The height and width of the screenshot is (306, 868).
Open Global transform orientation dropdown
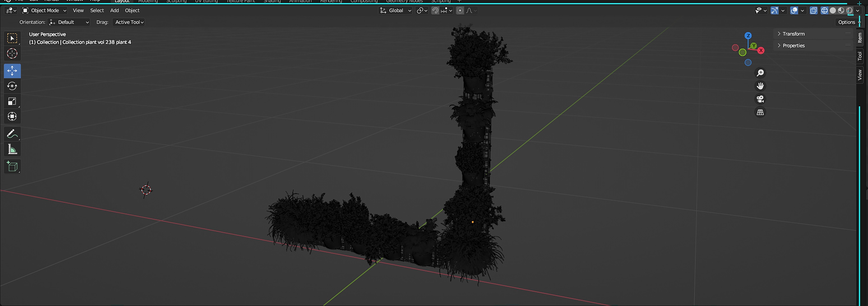395,10
